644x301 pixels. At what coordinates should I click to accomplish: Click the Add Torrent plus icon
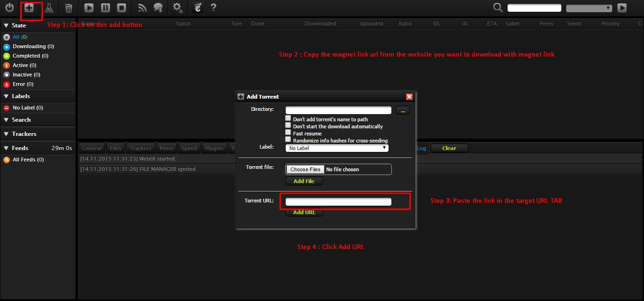click(x=29, y=8)
